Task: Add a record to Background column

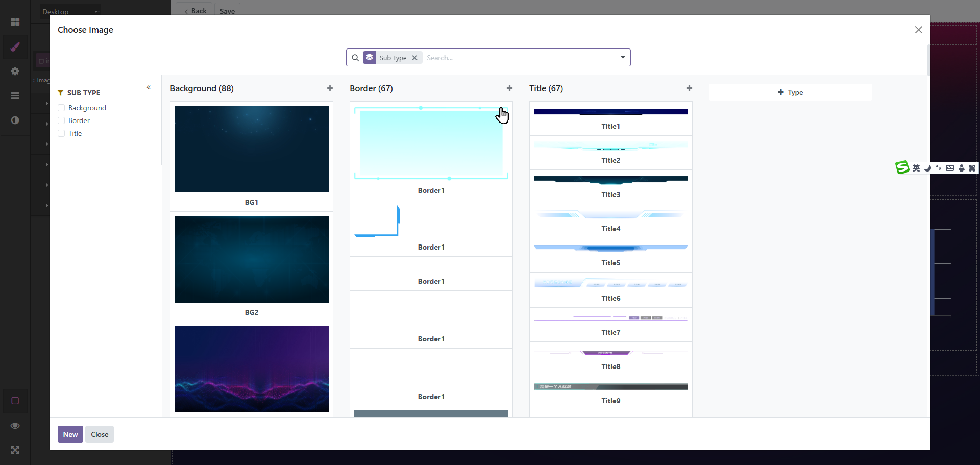Action: tap(330, 88)
